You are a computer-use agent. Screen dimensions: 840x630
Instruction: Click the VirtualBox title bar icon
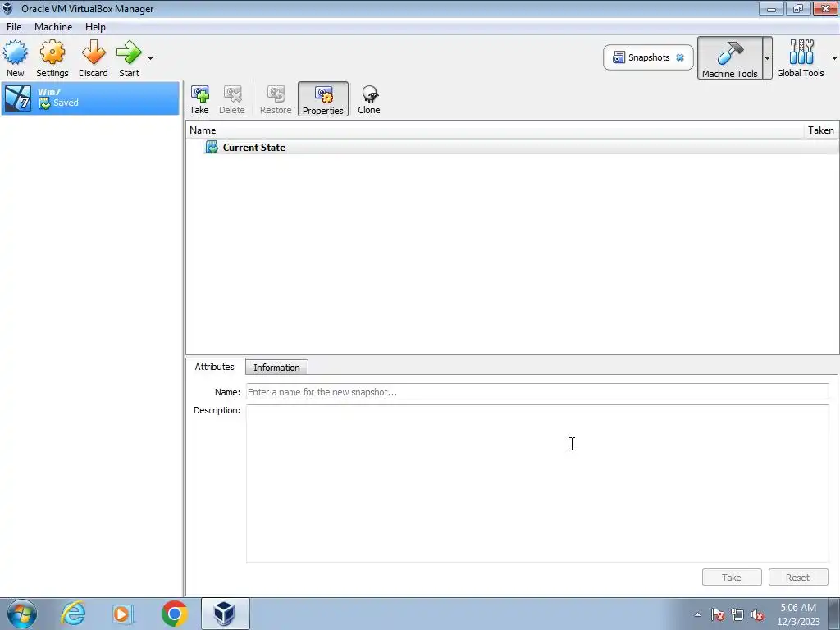7,8
